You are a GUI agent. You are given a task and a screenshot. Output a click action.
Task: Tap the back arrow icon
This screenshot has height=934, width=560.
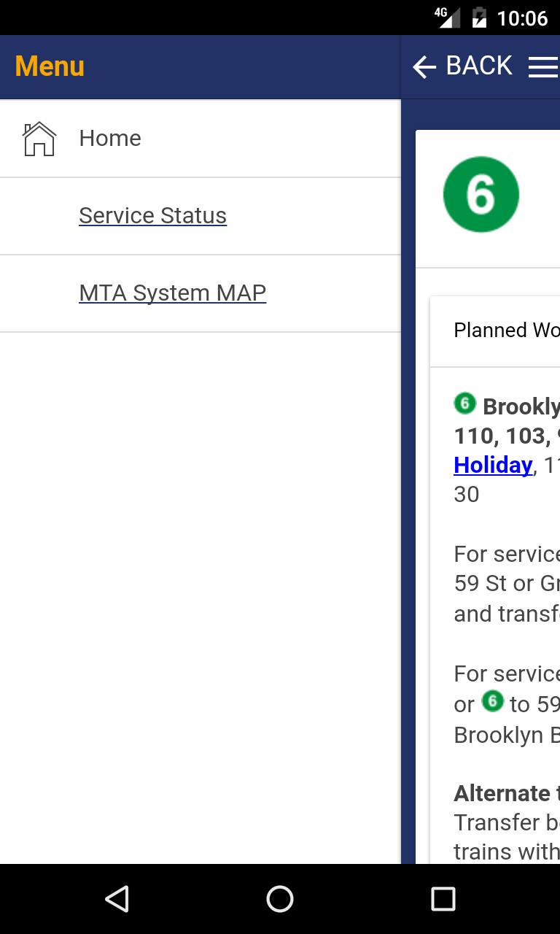click(x=424, y=67)
